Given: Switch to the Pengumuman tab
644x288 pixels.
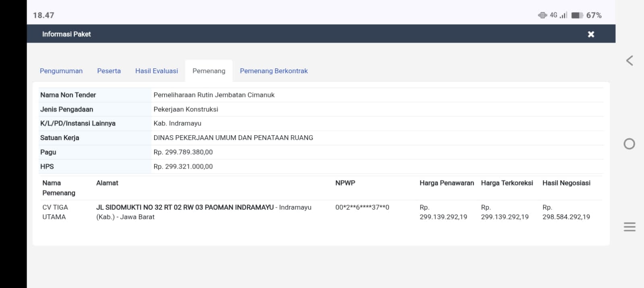Looking at the screenshot, I should [x=61, y=71].
